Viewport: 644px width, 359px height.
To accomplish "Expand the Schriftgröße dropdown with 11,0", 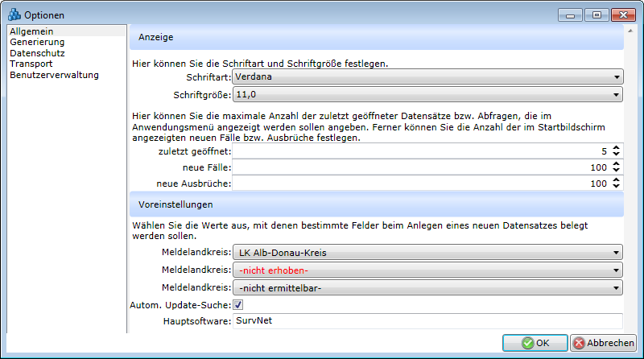I will click(427, 95).
